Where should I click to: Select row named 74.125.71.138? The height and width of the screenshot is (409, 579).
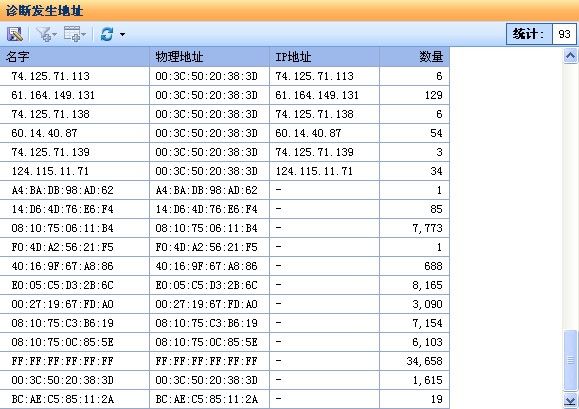click(x=225, y=114)
